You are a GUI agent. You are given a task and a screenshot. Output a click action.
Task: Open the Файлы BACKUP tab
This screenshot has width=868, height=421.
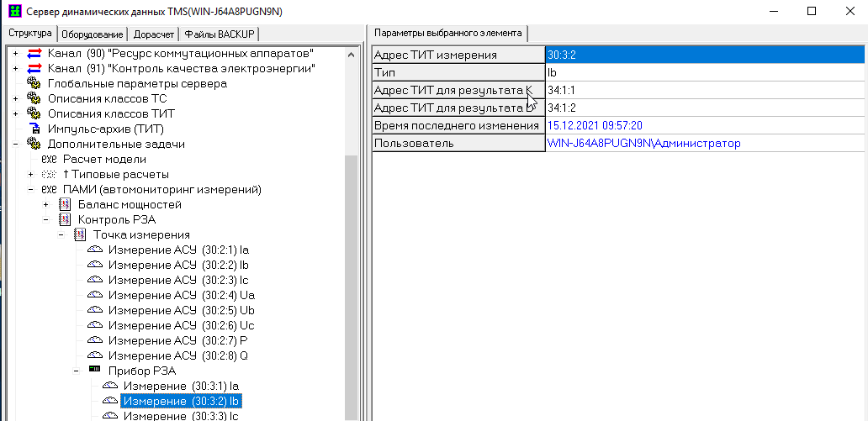point(220,34)
